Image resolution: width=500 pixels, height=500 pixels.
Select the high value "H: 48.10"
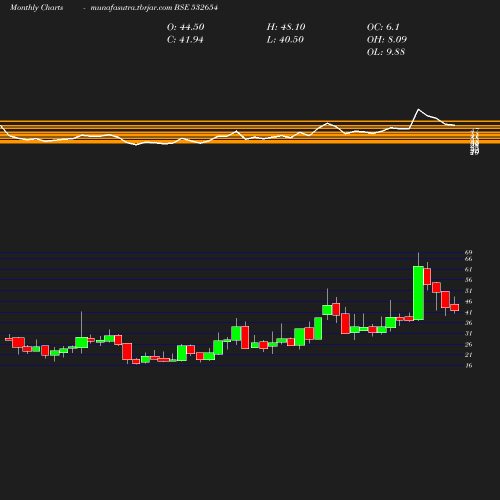[286, 27]
